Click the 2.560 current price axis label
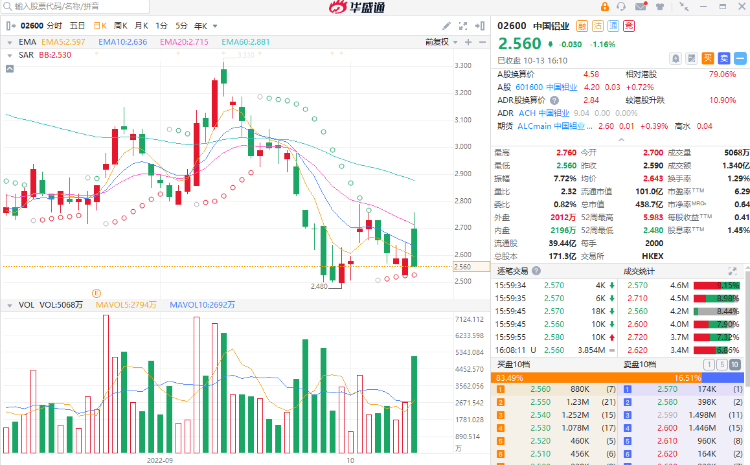 click(x=471, y=267)
